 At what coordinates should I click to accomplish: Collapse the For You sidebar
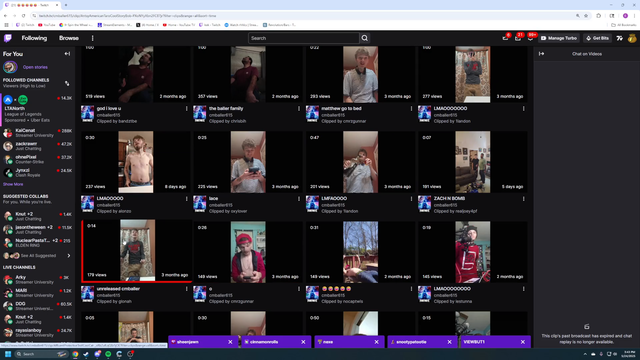point(67,54)
